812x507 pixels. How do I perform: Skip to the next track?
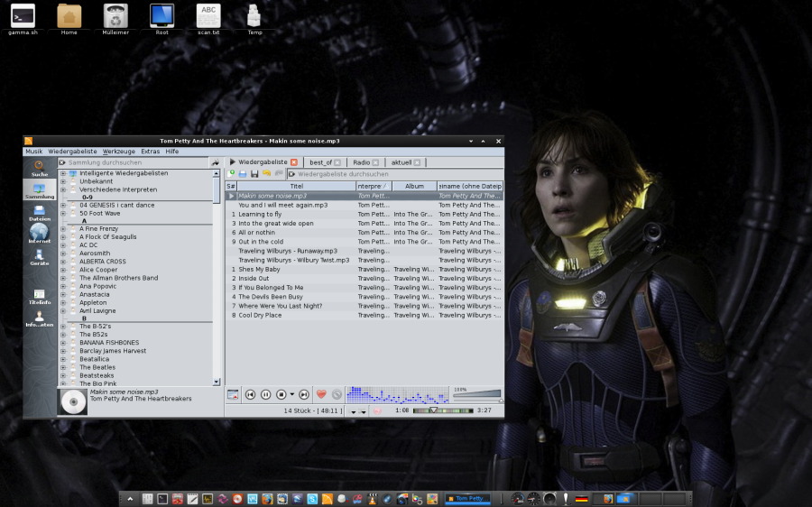(304, 394)
